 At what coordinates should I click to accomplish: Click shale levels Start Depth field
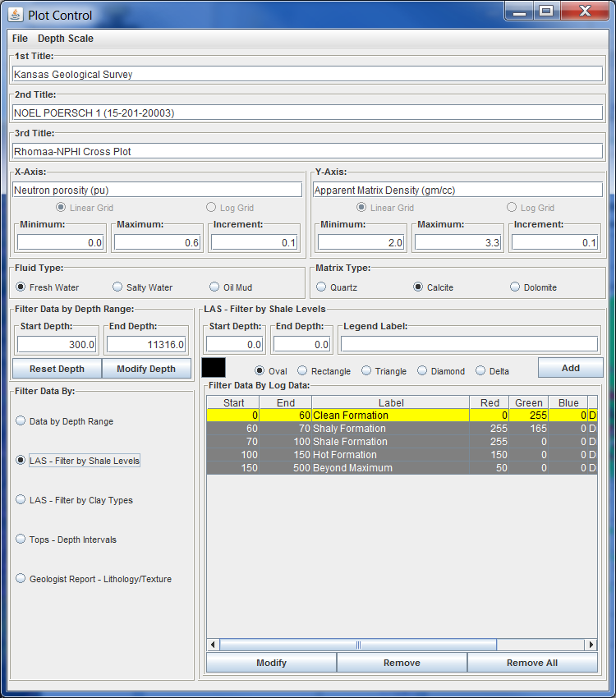point(235,345)
